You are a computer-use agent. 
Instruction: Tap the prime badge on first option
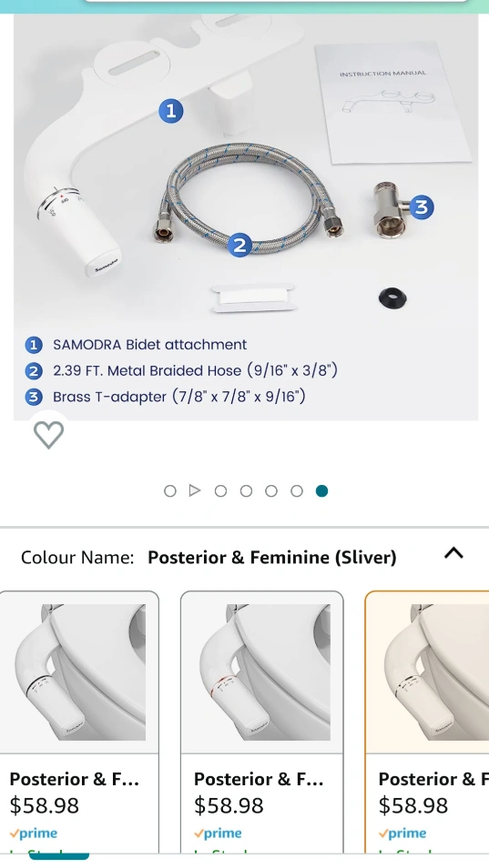33,833
